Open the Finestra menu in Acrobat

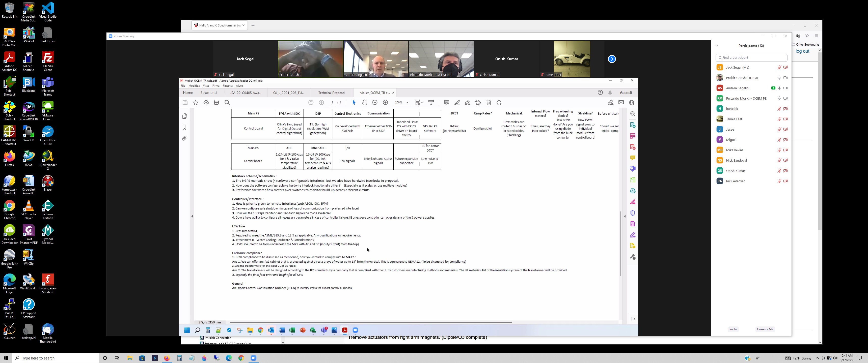228,86
